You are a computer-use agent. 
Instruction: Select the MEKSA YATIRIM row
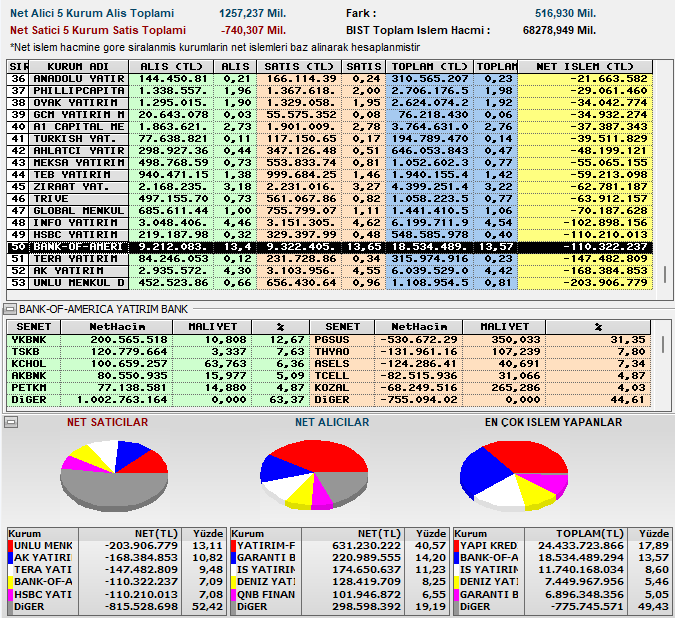[x=330, y=163]
